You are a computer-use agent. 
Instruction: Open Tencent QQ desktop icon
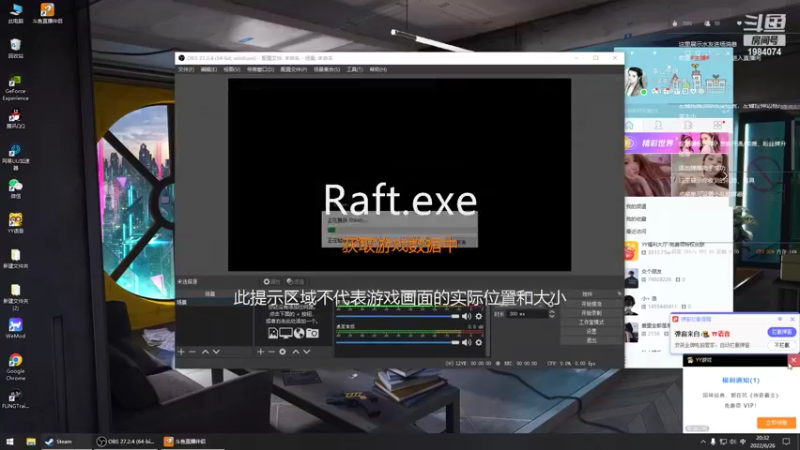(15, 119)
